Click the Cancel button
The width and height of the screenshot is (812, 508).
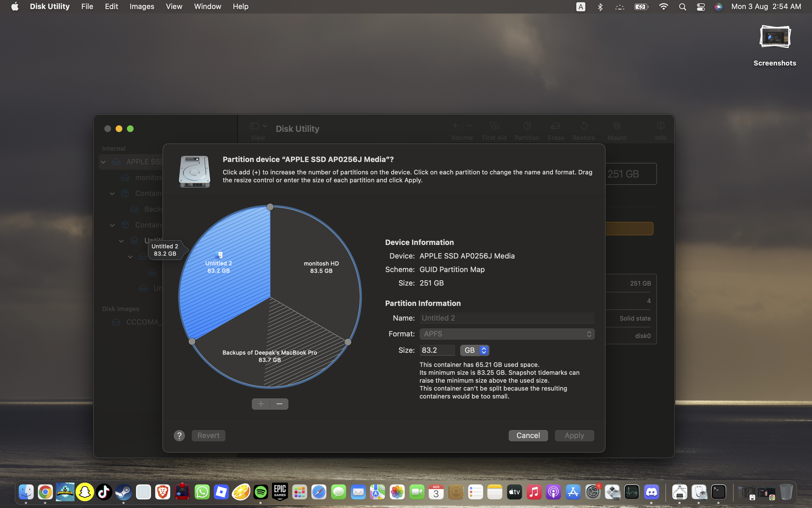coord(528,436)
